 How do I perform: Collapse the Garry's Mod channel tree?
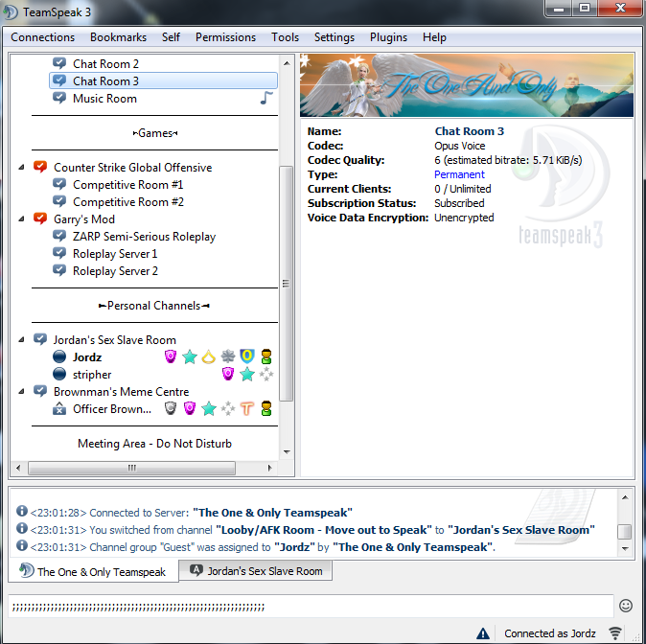21,219
